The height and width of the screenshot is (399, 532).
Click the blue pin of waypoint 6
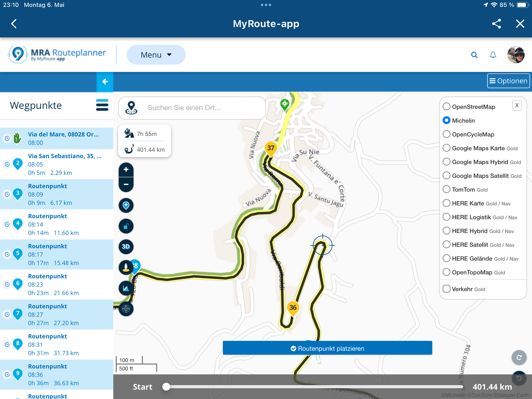pyautogui.click(x=18, y=284)
